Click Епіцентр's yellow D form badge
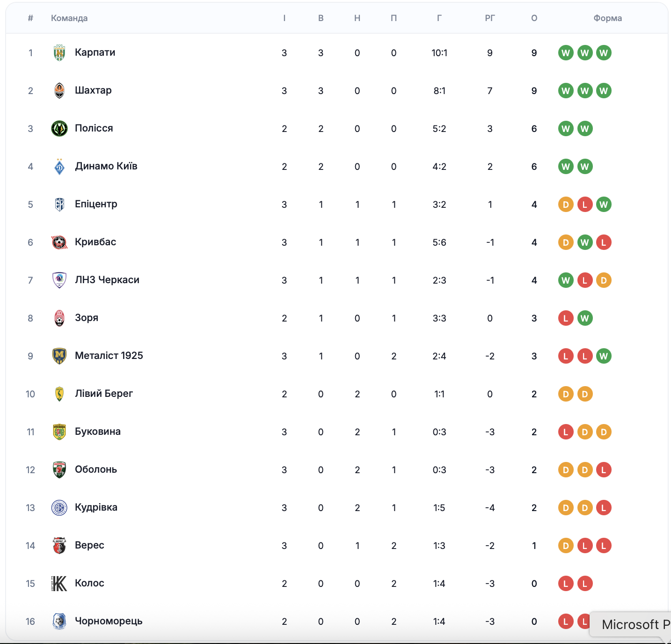 (566, 205)
